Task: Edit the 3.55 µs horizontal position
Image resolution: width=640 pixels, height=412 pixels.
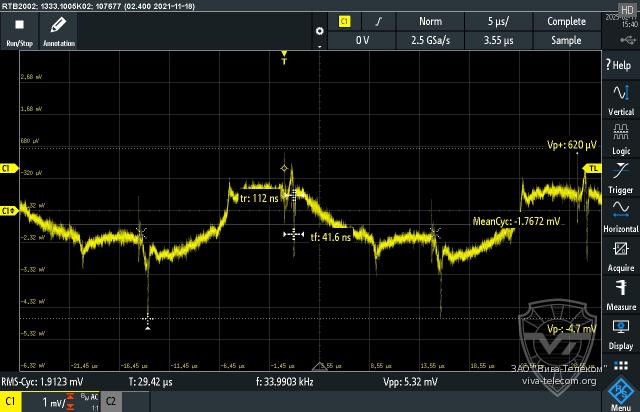Action: click(x=498, y=40)
